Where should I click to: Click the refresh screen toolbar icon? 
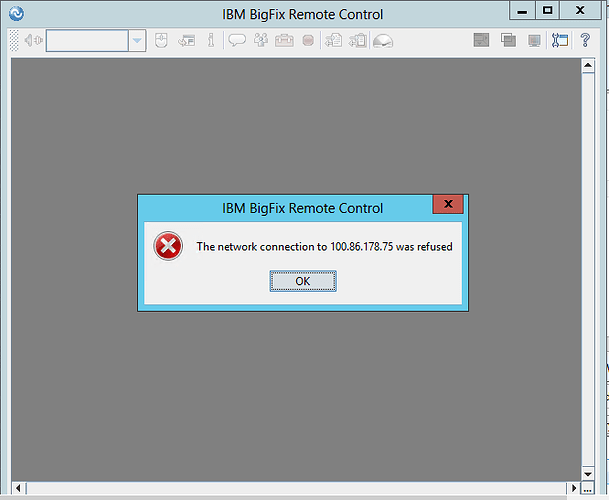pyautogui.click(x=186, y=40)
